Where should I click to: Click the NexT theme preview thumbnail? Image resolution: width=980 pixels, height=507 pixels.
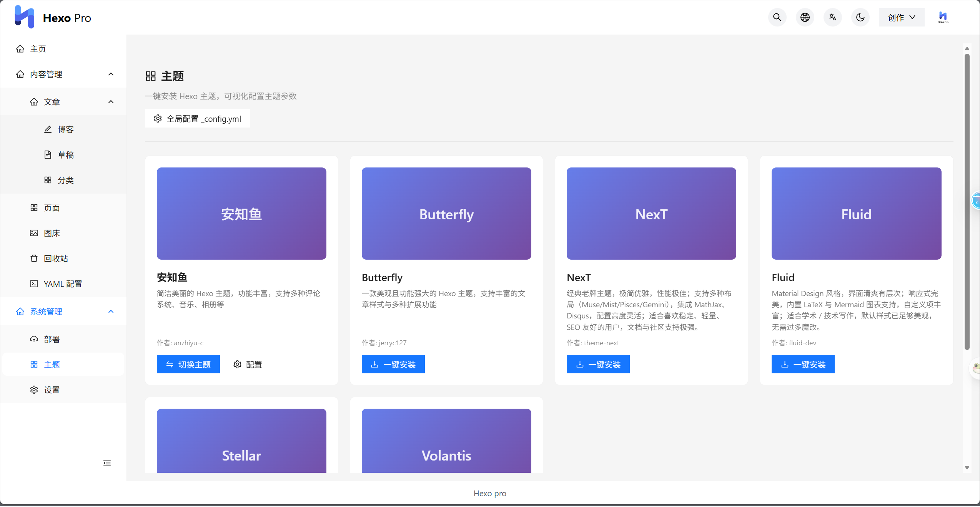(x=651, y=214)
